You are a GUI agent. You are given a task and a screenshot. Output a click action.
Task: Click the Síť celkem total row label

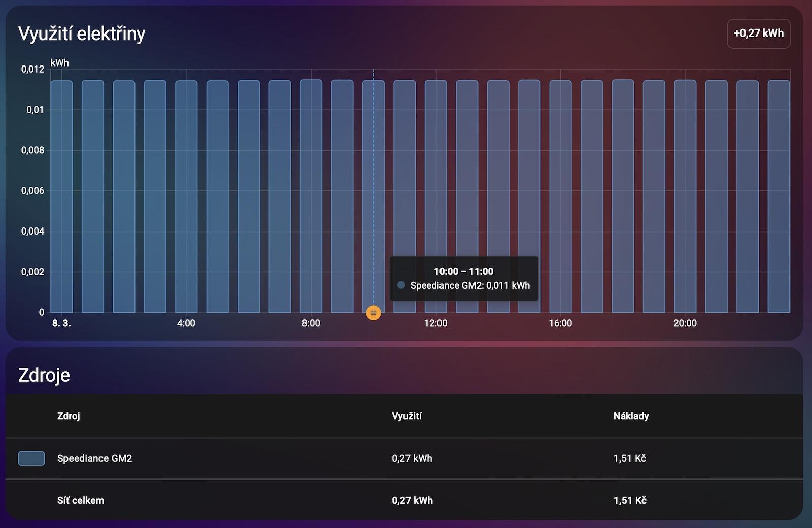[x=81, y=500]
